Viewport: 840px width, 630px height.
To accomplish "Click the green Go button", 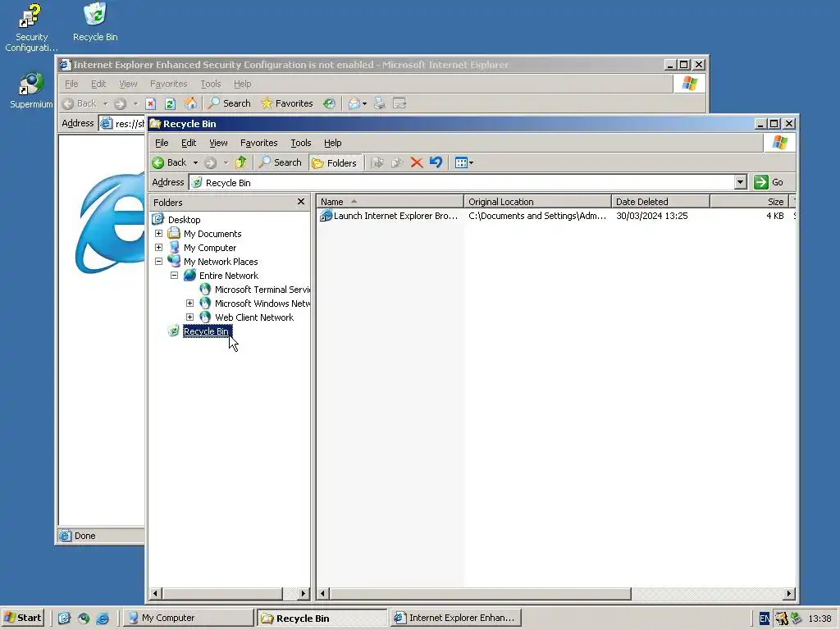I will pos(769,182).
